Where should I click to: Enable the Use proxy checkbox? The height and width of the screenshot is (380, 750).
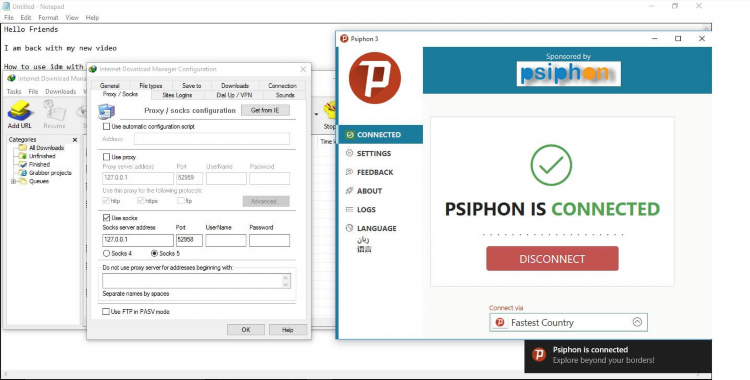click(x=106, y=156)
